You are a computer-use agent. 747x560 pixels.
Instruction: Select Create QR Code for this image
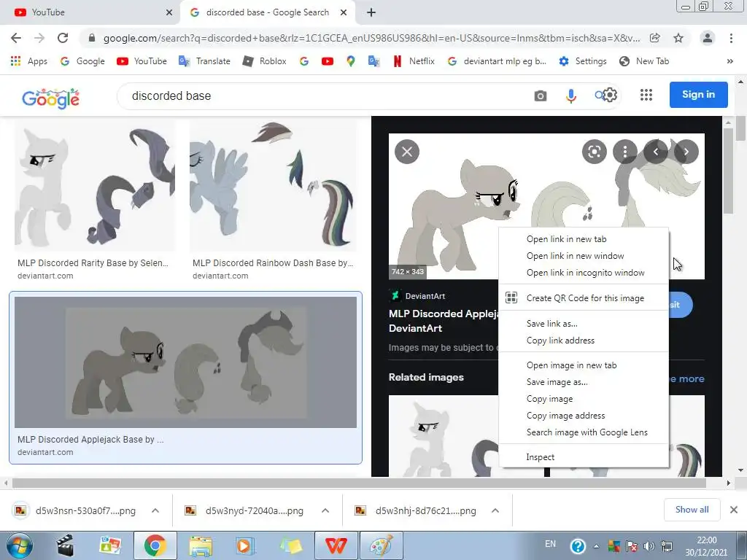click(584, 298)
